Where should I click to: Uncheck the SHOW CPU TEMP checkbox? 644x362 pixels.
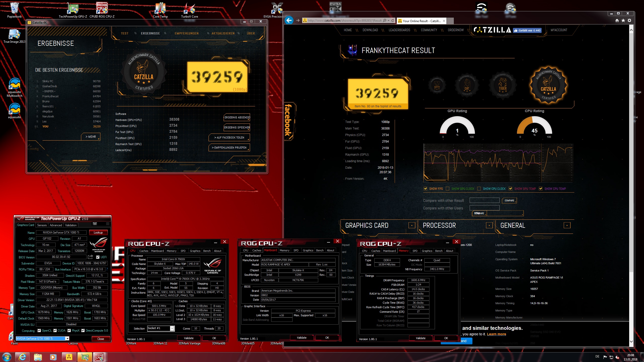[541, 189]
